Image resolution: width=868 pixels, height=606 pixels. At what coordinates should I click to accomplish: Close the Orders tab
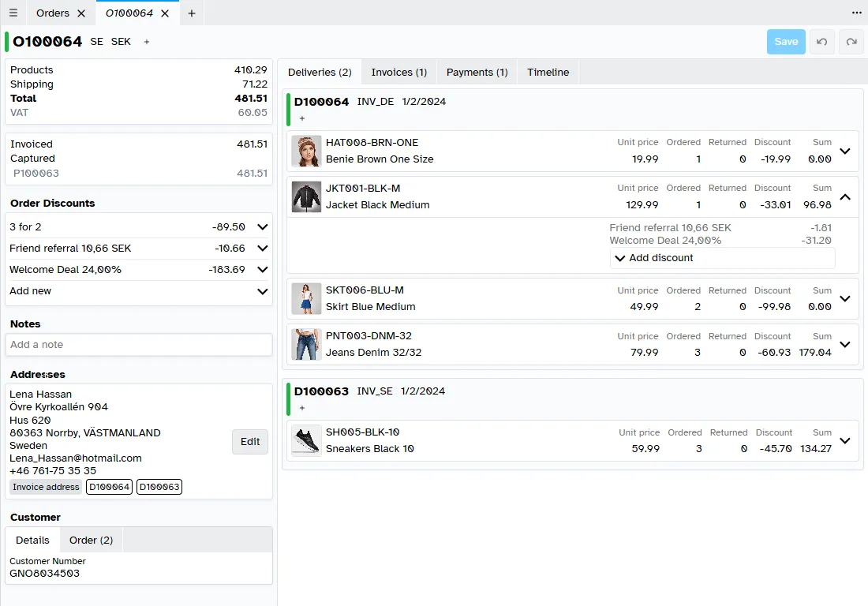point(81,13)
